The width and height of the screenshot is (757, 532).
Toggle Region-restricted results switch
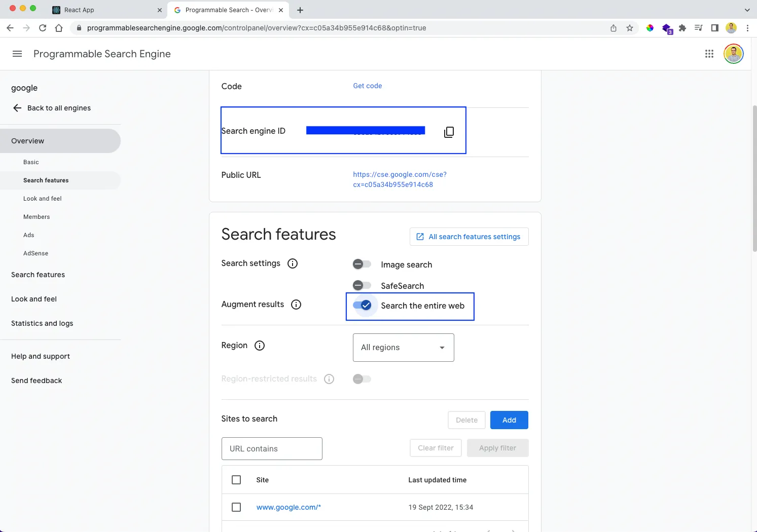point(362,379)
